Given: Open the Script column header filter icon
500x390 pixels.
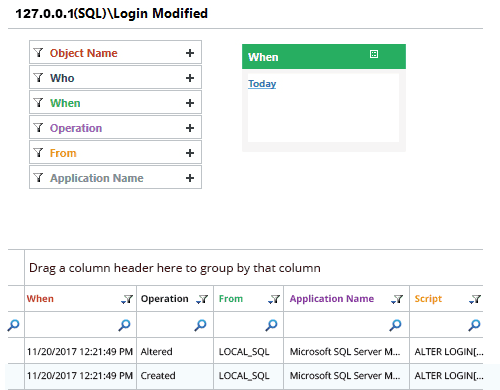Looking at the screenshot, I should click(x=475, y=299).
